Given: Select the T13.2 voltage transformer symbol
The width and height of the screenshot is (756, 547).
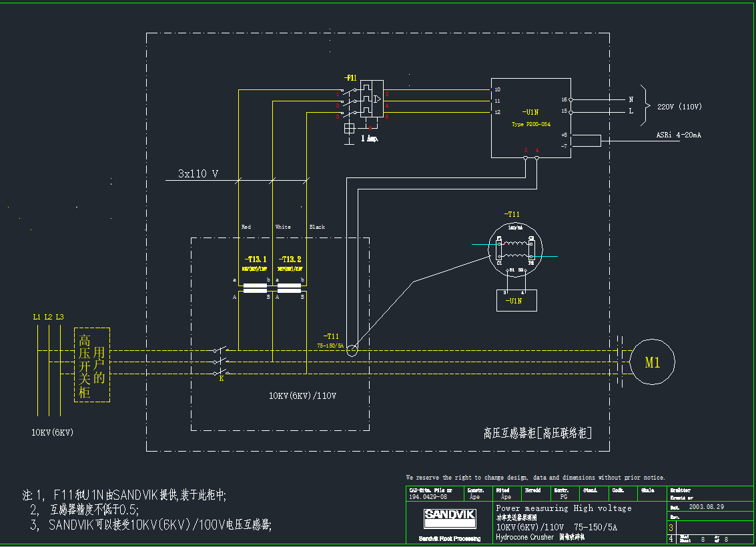Looking at the screenshot, I should (290, 289).
